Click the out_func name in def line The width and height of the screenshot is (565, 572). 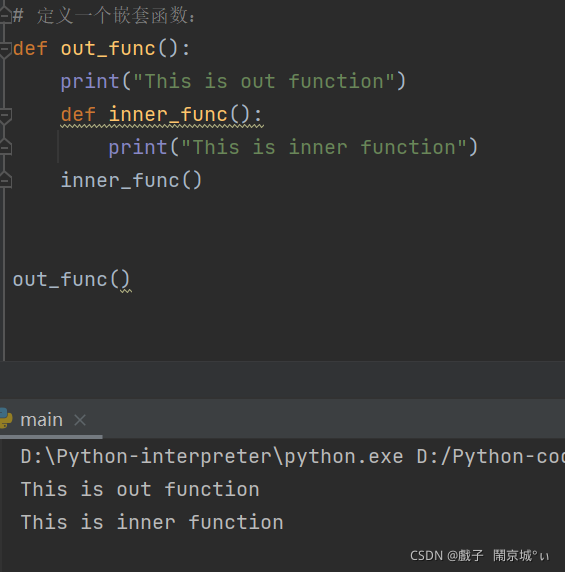pos(108,49)
